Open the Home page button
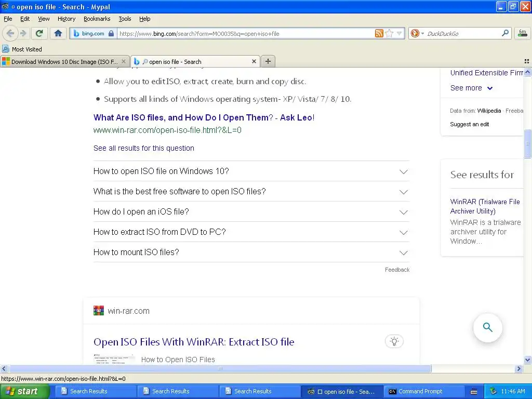The height and width of the screenshot is (399, 532). [x=58, y=33]
